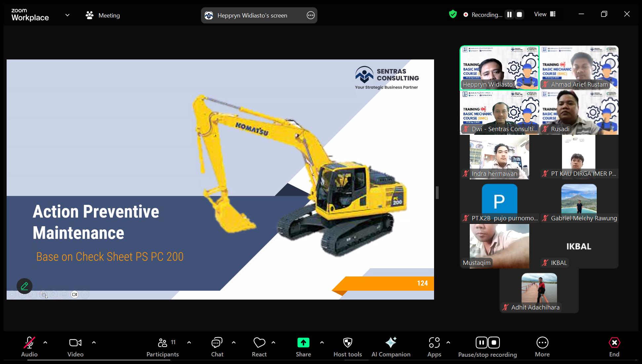642x364 pixels.
Task: Open React emoji menu
Action: pos(259,347)
